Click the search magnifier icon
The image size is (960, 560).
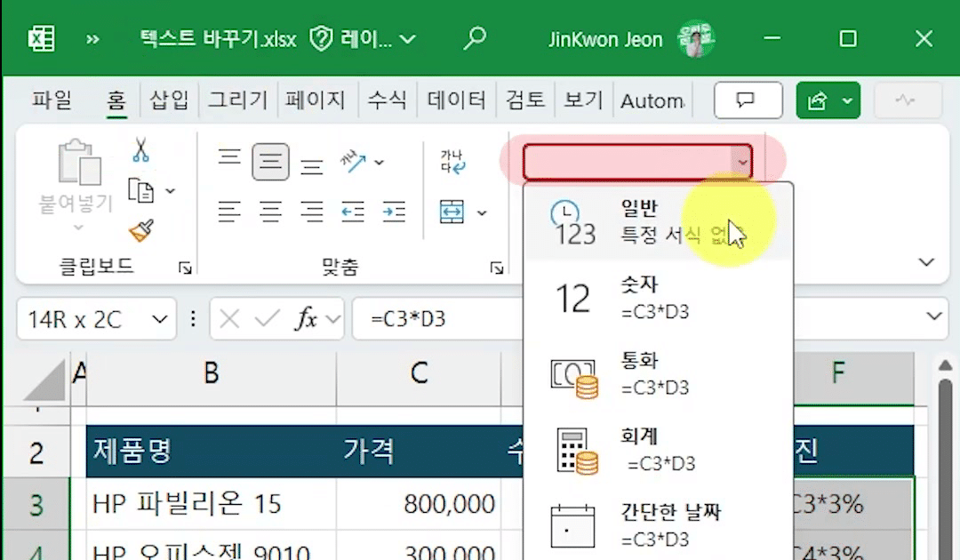[x=475, y=38]
